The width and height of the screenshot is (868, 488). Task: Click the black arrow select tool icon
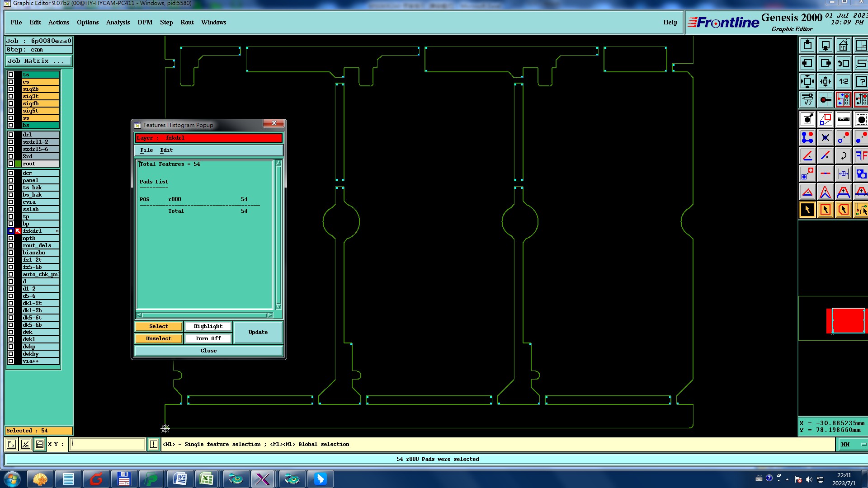tap(807, 210)
